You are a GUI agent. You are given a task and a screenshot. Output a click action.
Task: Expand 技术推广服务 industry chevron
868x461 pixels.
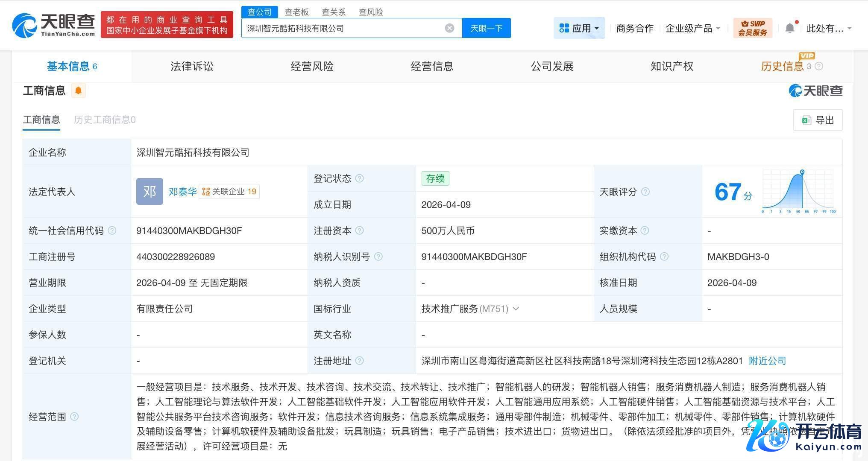[x=516, y=309]
